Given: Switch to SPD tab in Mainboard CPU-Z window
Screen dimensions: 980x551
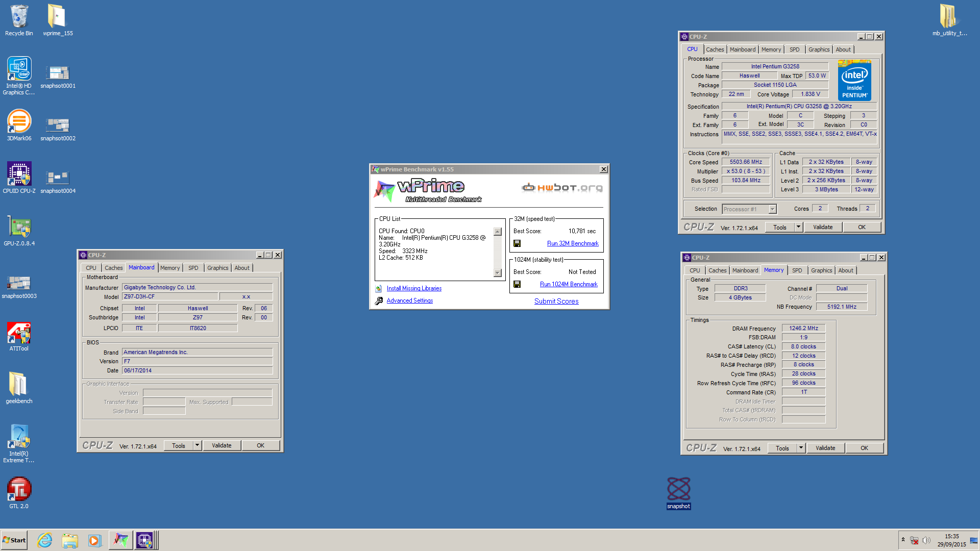Looking at the screenshot, I should [193, 268].
